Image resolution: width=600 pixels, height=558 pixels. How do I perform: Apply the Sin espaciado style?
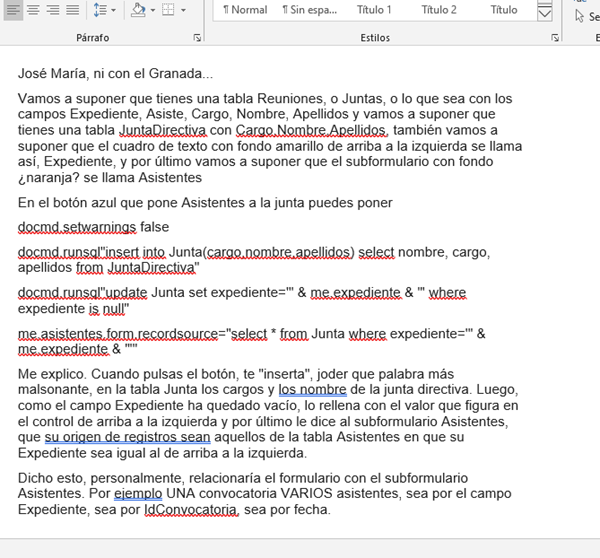pyautogui.click(x=308, y=10)
